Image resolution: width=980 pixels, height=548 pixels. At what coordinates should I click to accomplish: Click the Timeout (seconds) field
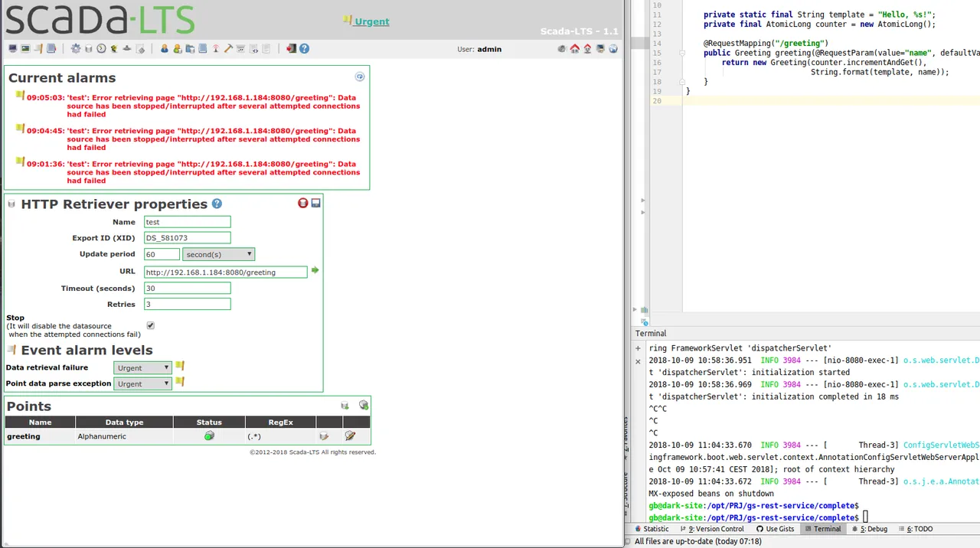[187, 289]
